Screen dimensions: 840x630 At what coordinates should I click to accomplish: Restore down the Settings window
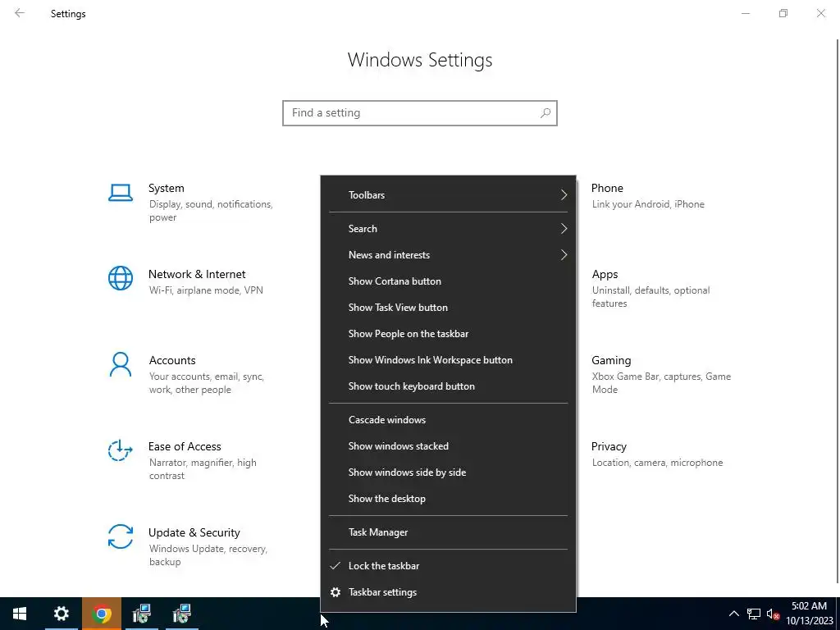[783, 13]
